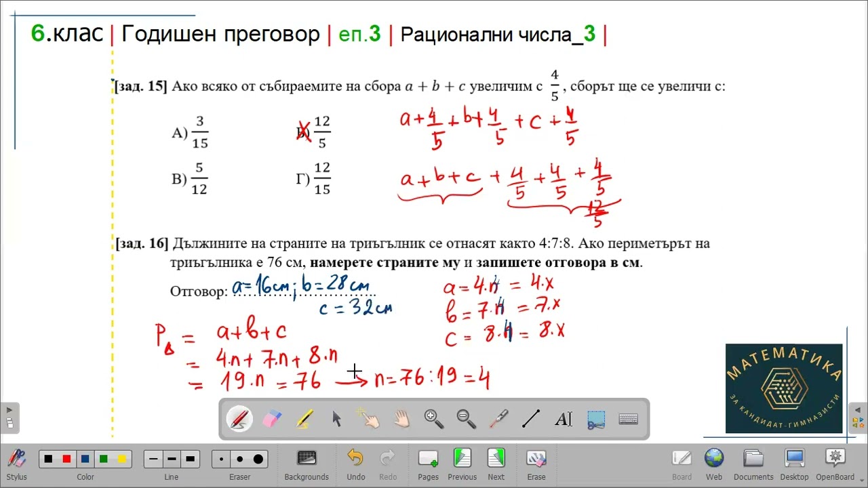
Task: Select the Draw Lines tool
Action: click(531, 419)
